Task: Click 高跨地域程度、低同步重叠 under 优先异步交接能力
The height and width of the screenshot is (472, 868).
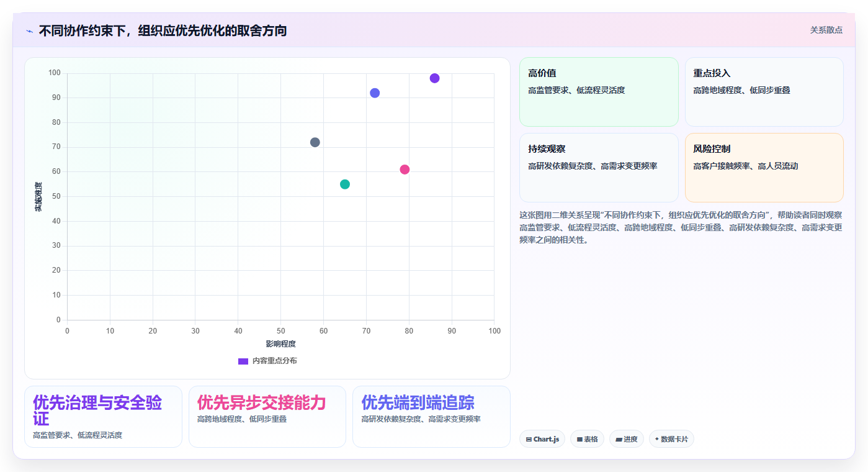Action: tap(242, 419)
